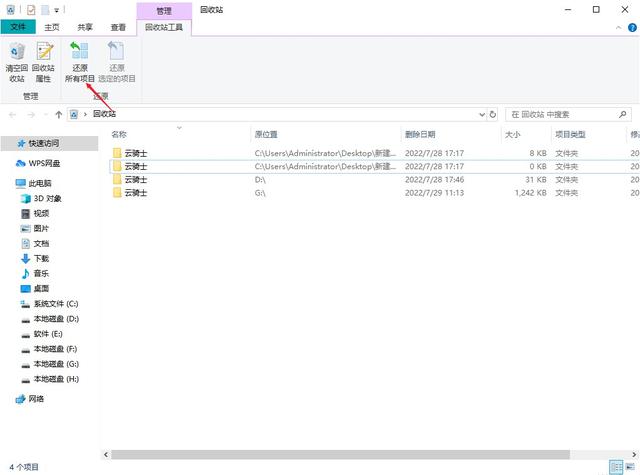Viewport: 640px width, 475px height.
Task: Switch to 主页 (Home) tab
Action: [x=52, y=27]
